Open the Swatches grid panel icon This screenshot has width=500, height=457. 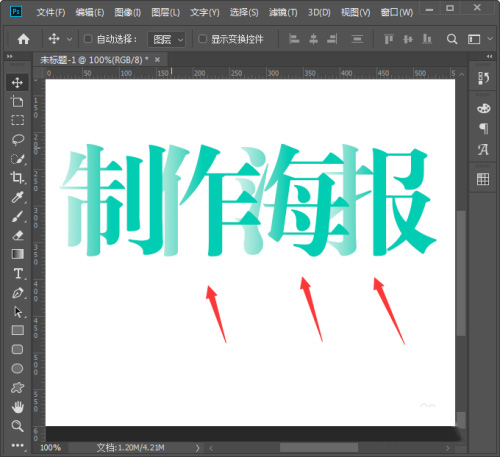pyautogui.click(x=483, y=179)
